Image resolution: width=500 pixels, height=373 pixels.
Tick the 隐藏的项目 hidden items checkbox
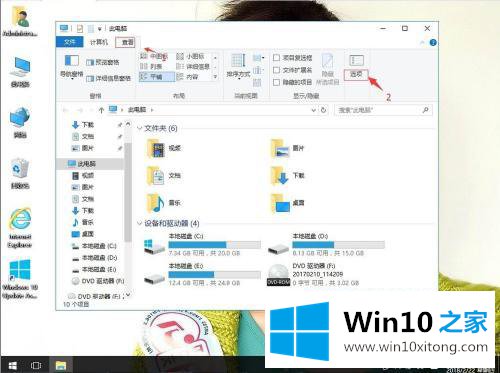click(292, 82)
